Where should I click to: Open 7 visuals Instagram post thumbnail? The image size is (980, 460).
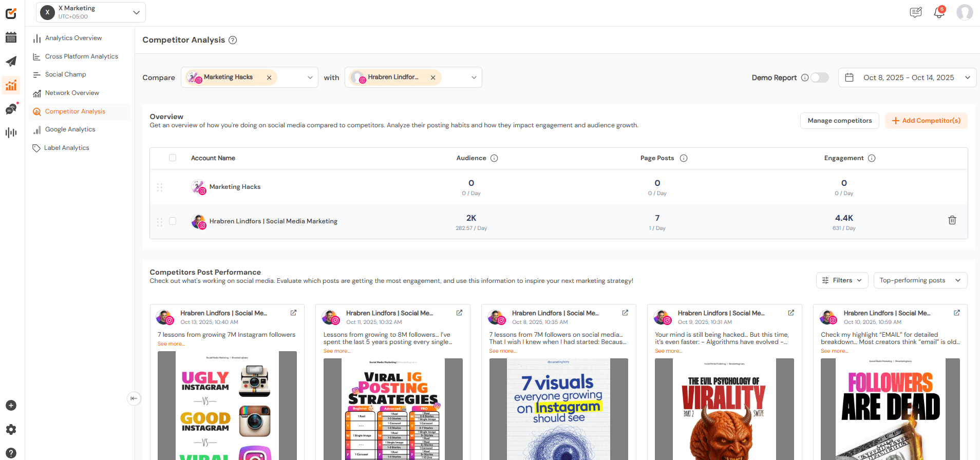coord(559,409)
